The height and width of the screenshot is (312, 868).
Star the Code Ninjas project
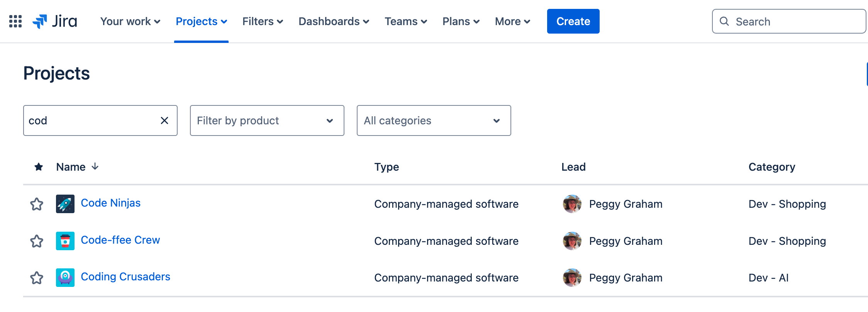(x=37, y=204)
